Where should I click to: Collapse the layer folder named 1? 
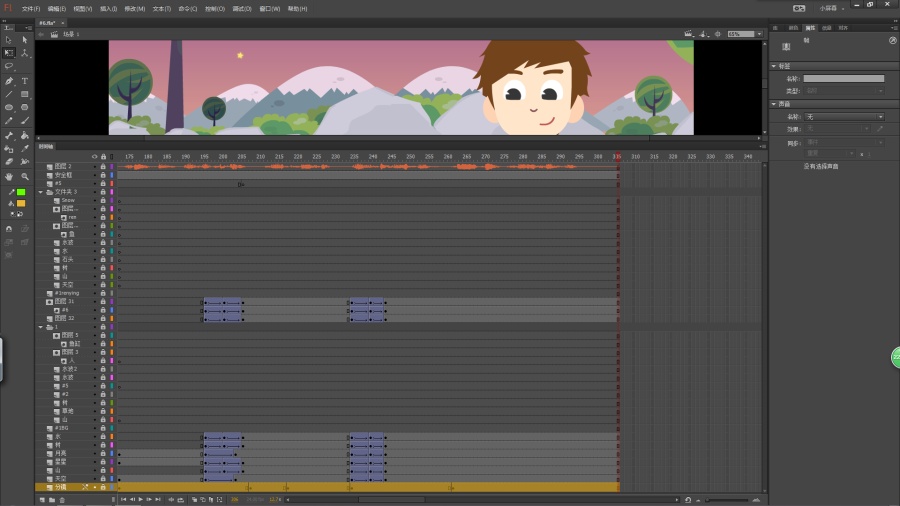[40, 327]
